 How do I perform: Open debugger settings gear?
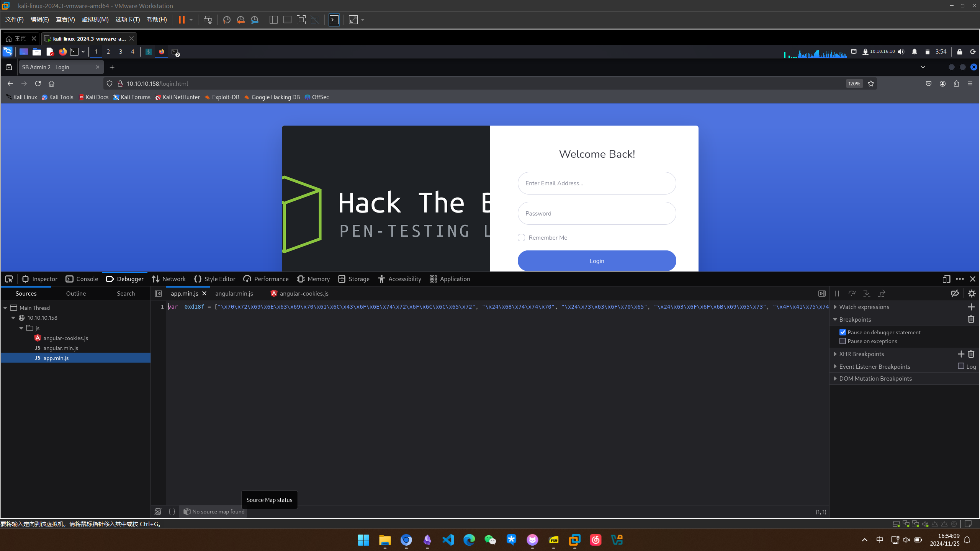[x=972, y=294]
